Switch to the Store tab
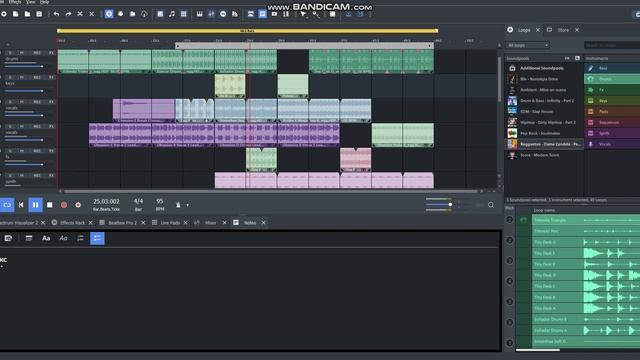640x360 pixels. coord(563,30)
